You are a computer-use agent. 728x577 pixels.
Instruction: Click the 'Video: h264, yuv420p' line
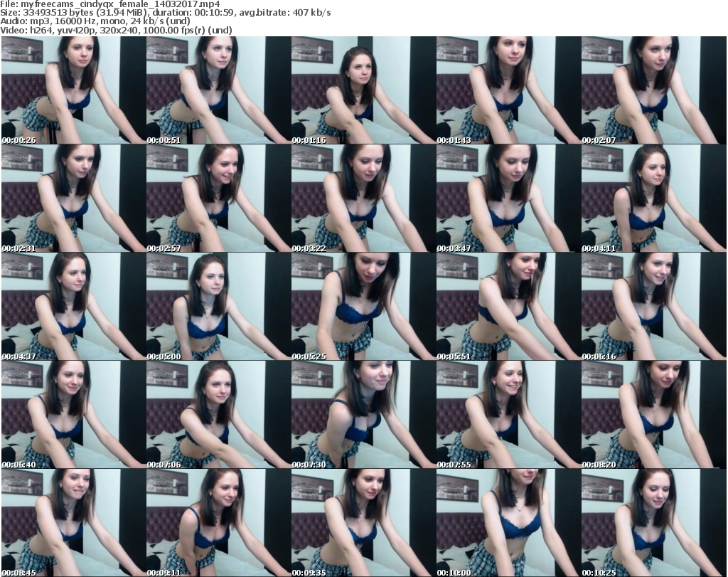tap(116, 30)
